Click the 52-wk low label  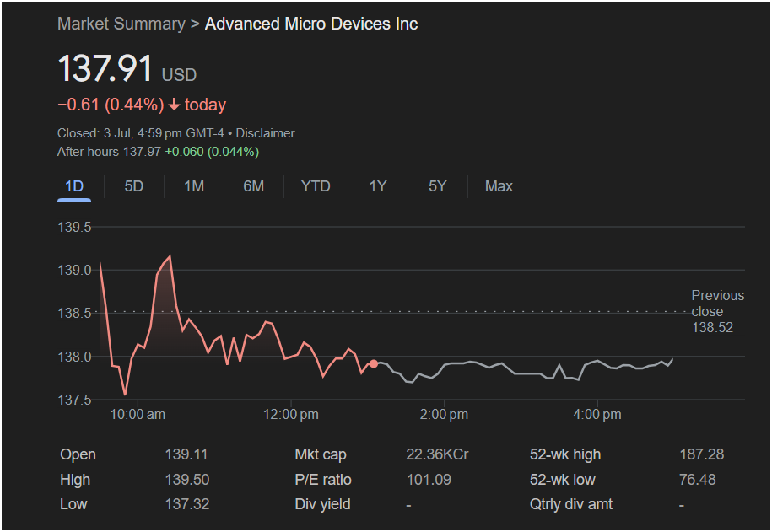[x=562, y=480]
